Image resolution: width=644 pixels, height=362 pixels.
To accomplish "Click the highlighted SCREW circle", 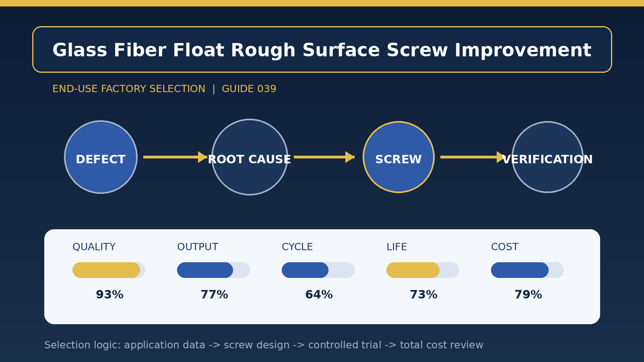I will [x=398, y=157].
